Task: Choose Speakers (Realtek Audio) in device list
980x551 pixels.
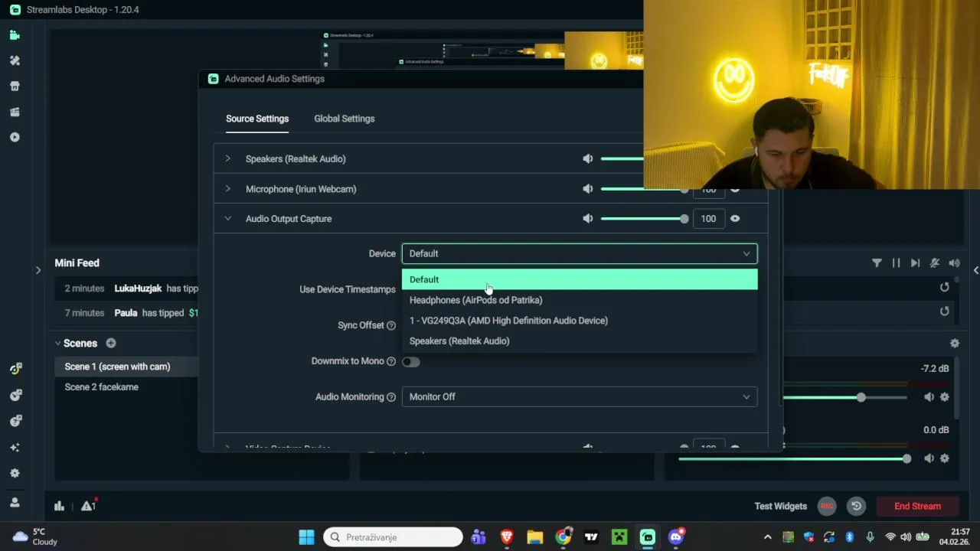Action: click(580, 341)
